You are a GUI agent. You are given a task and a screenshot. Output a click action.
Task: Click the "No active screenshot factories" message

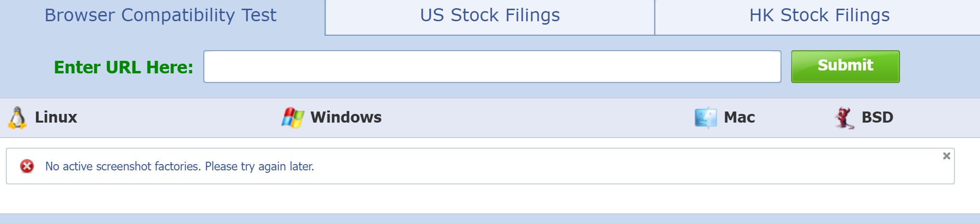tap(179, 167)
